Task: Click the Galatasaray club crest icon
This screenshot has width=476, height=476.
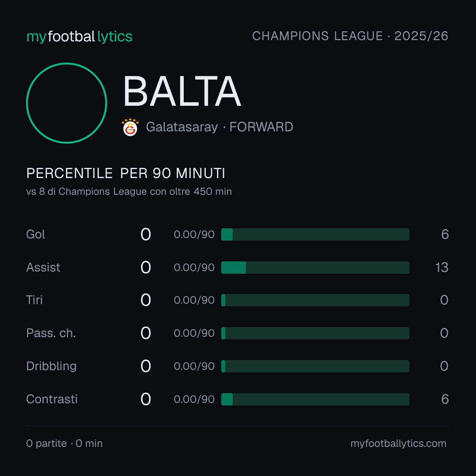Action: pos(130,127)
